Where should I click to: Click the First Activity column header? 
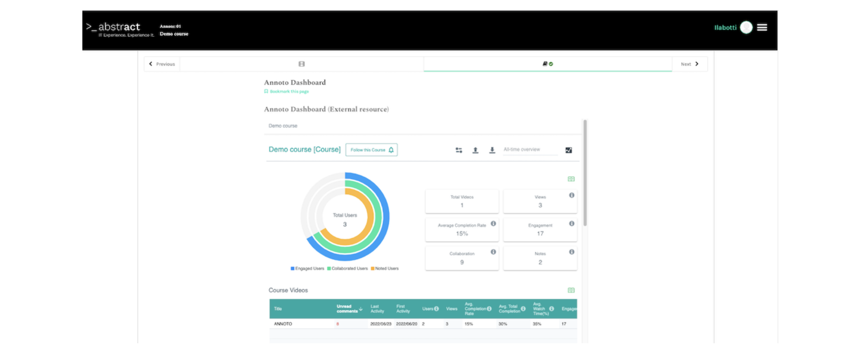(403, 309)
